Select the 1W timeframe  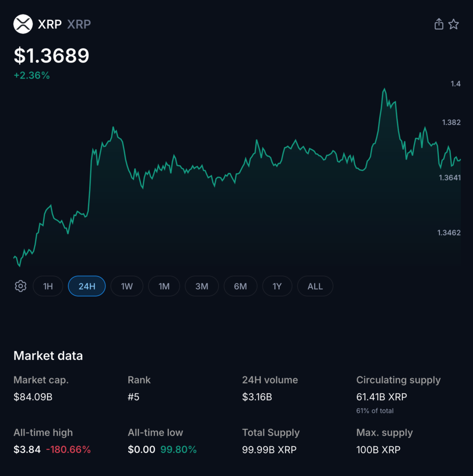click(x=127, y=286)
